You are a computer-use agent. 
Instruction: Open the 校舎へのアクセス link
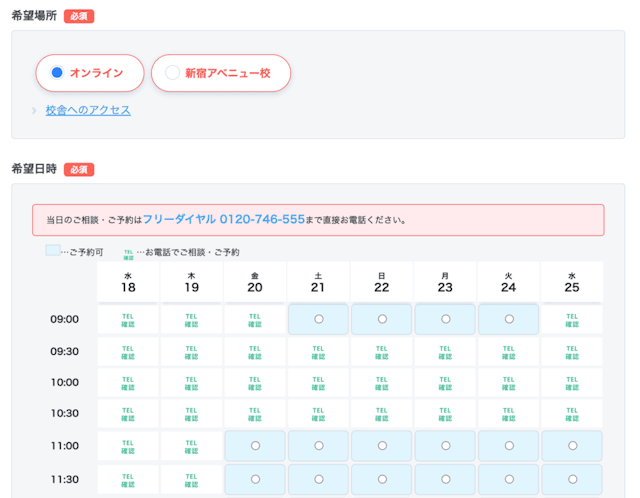[88, 110]
